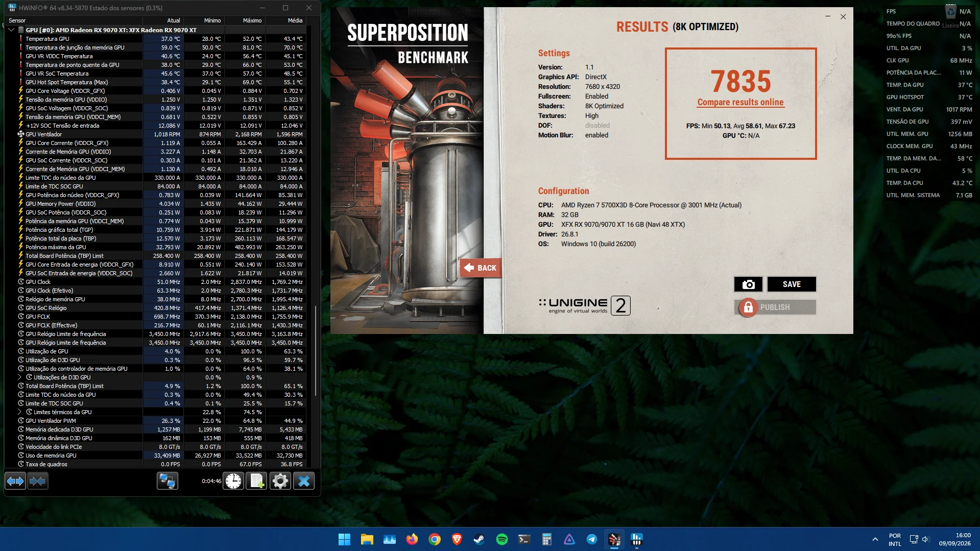
Task: Open Brave browser from taskbar
Action: click(x=457, y=539)
